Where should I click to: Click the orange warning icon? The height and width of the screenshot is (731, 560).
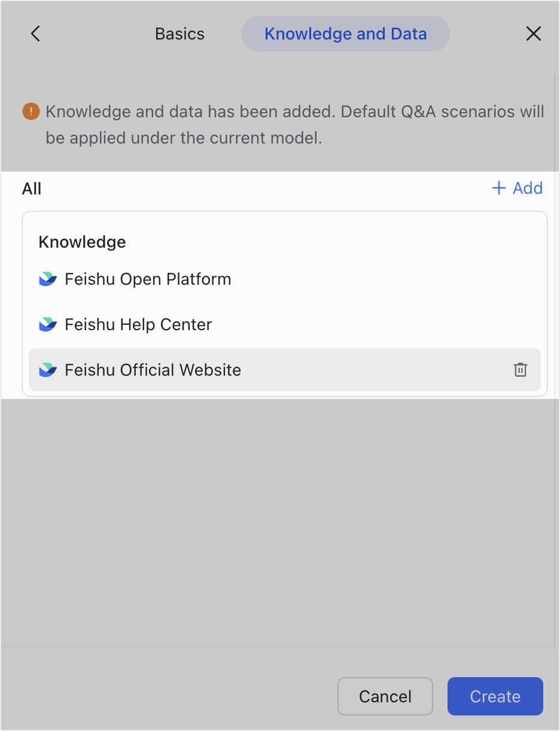click(31, 111)
